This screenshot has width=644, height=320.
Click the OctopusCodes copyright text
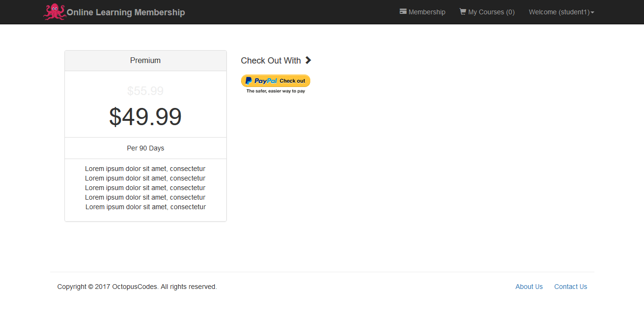click(x=137, y=287)
